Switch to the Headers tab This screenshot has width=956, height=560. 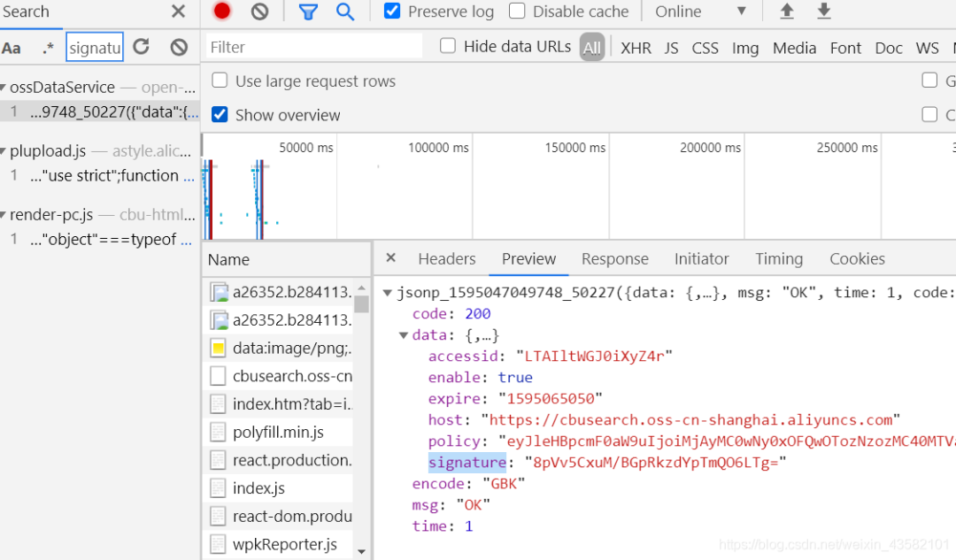[x=447, y=259]
